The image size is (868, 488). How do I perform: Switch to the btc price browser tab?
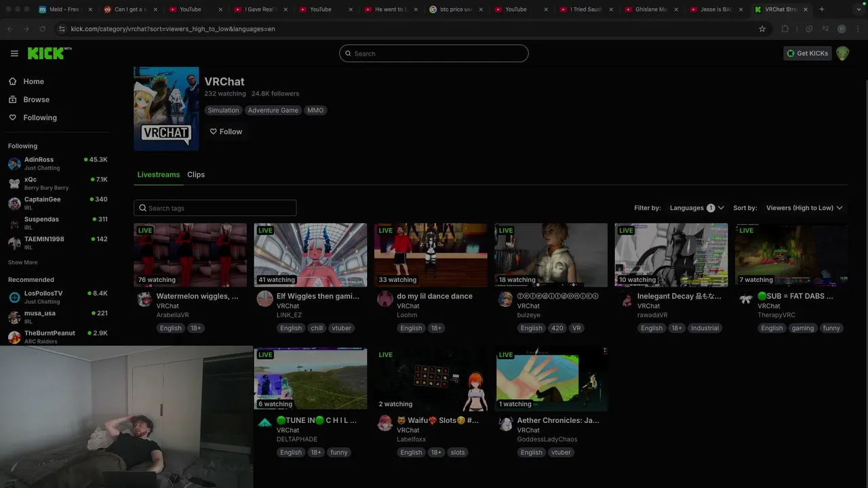pos(456,9)
